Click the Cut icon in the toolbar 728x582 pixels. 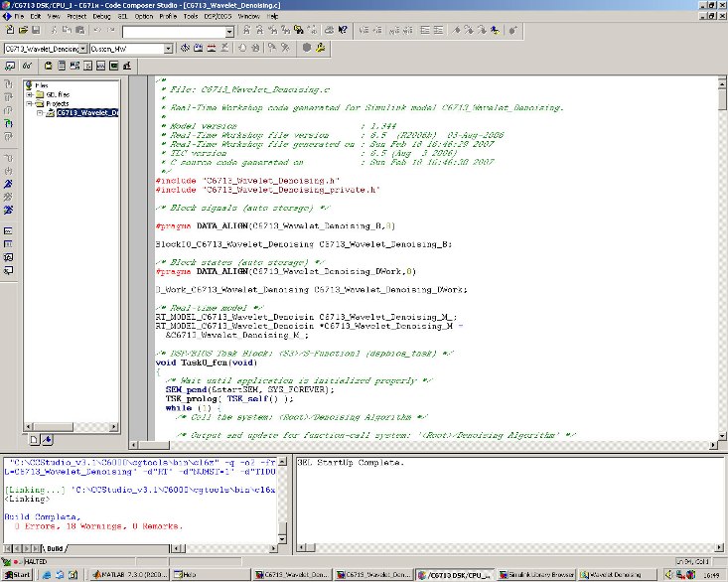pyautogui.click(x=54, y=30)
